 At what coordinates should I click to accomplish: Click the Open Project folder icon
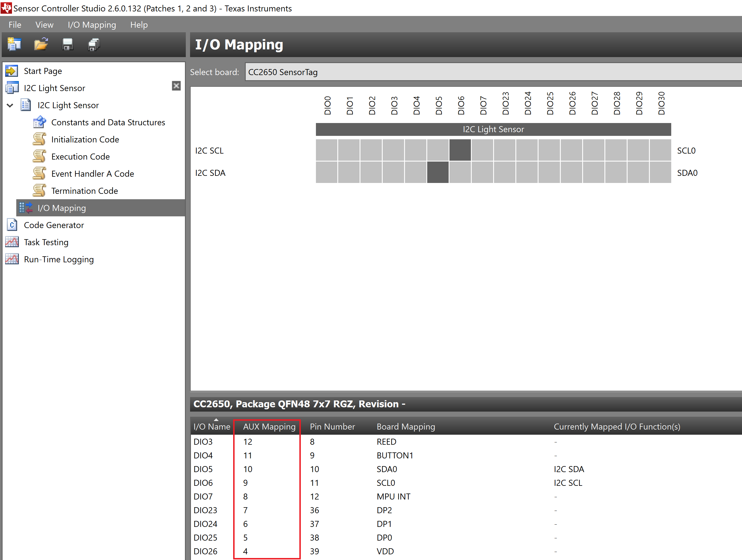tap(41, 45)
